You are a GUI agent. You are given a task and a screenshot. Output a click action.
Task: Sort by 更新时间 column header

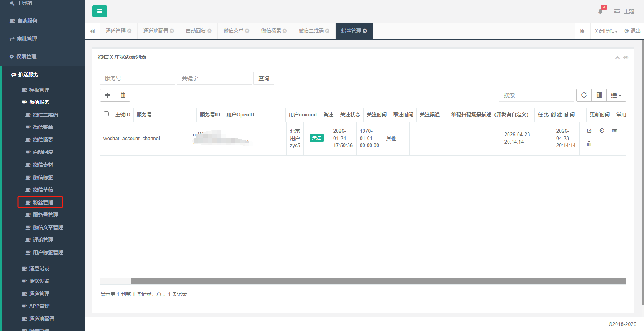(x=600, y=115)
